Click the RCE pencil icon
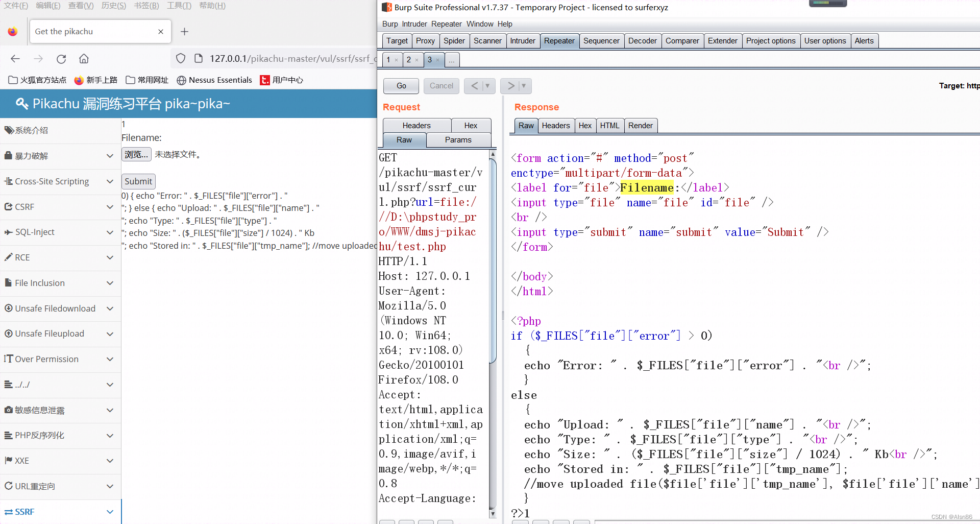This screenshot has height=524, width=980. click(x=8, y=257)
